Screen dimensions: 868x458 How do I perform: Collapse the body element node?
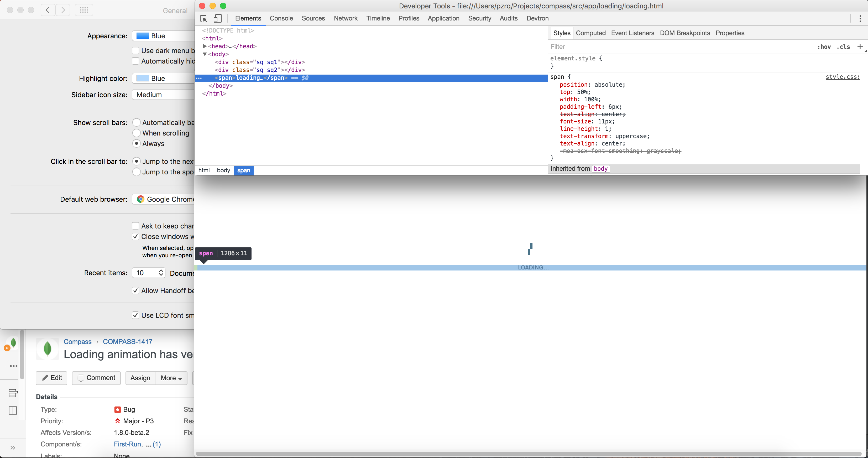(205, 54)
